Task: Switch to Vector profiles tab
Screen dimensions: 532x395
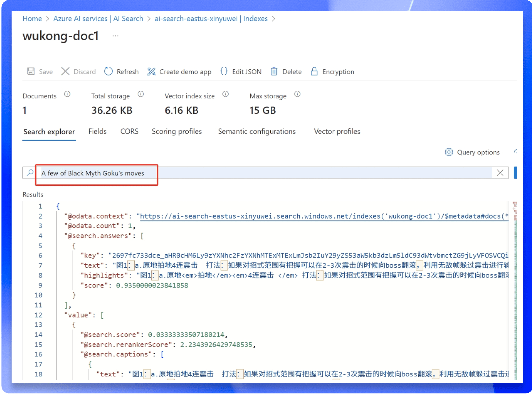Action: 337,131
